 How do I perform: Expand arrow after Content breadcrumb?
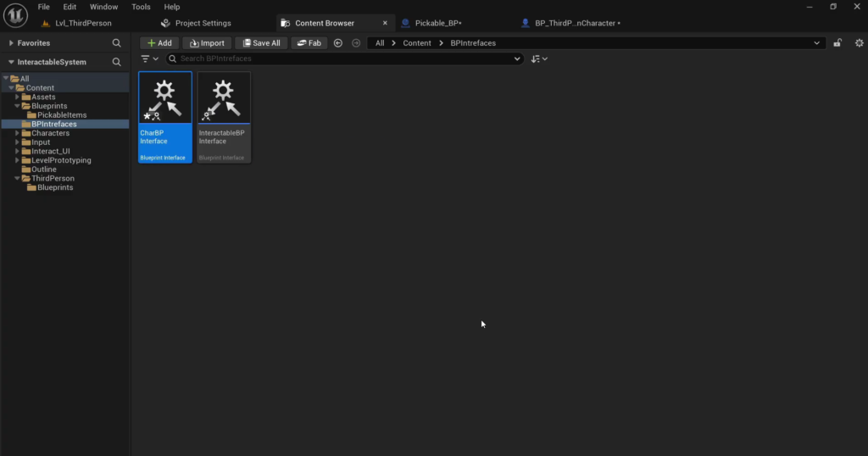coord(441,43)
